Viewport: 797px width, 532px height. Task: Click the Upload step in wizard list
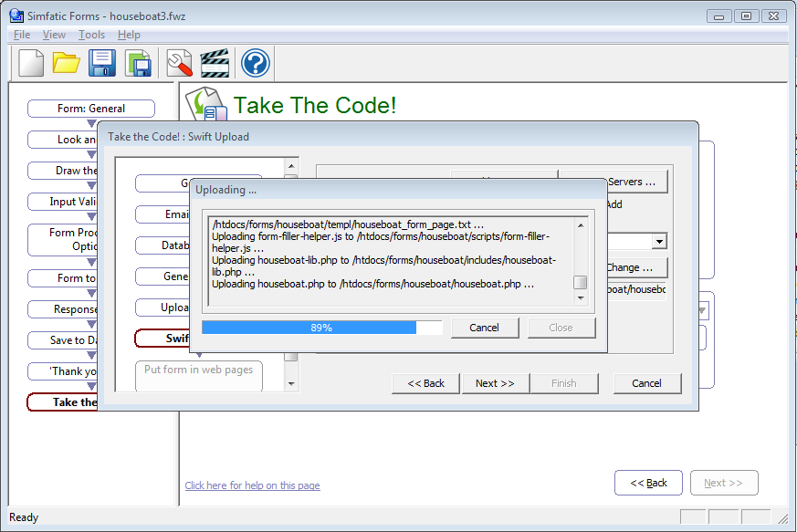tap(163, 308)
